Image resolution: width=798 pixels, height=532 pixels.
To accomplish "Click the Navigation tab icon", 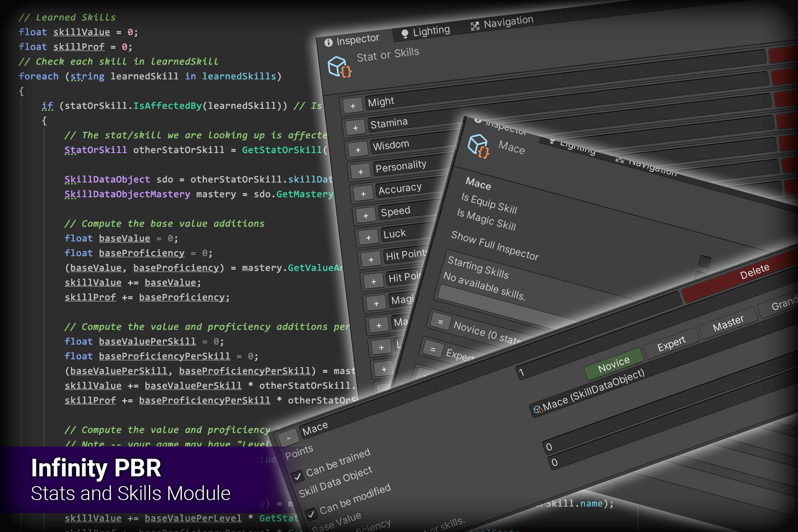I will pyautogui.click(x=475, y=26).
